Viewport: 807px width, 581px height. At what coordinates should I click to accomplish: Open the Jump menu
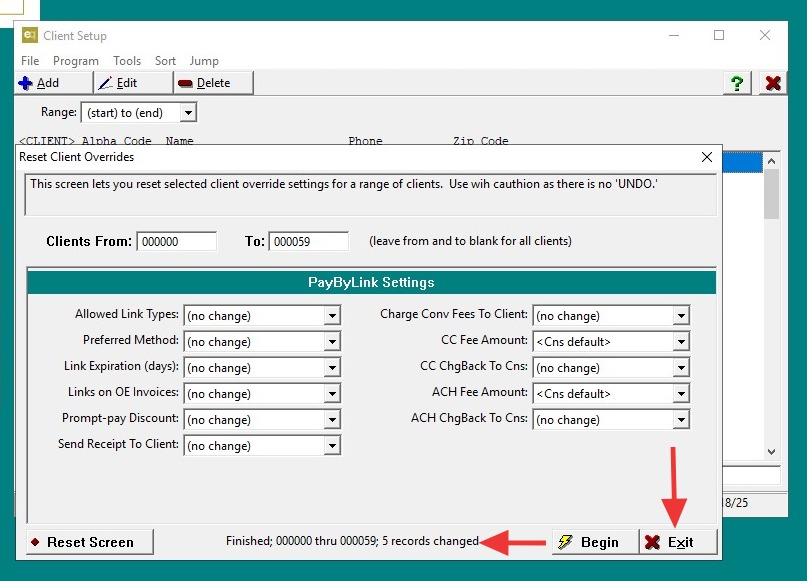point(204,61)
